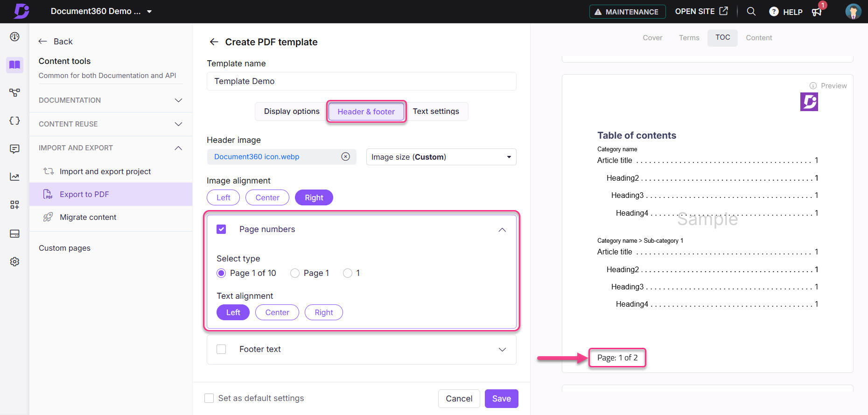Viewport: 868px width, 415px height.
Task: Set image alignment to Right
Action: [314, 197]
